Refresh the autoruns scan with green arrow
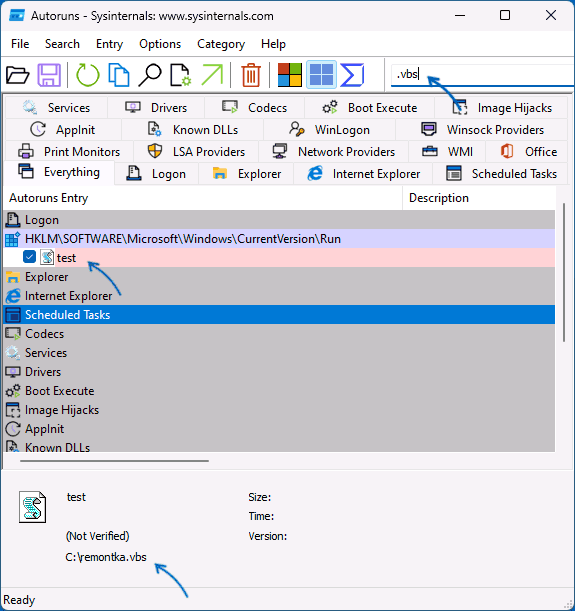Viewport: 575px width, 611px height. tap(88, 74)
